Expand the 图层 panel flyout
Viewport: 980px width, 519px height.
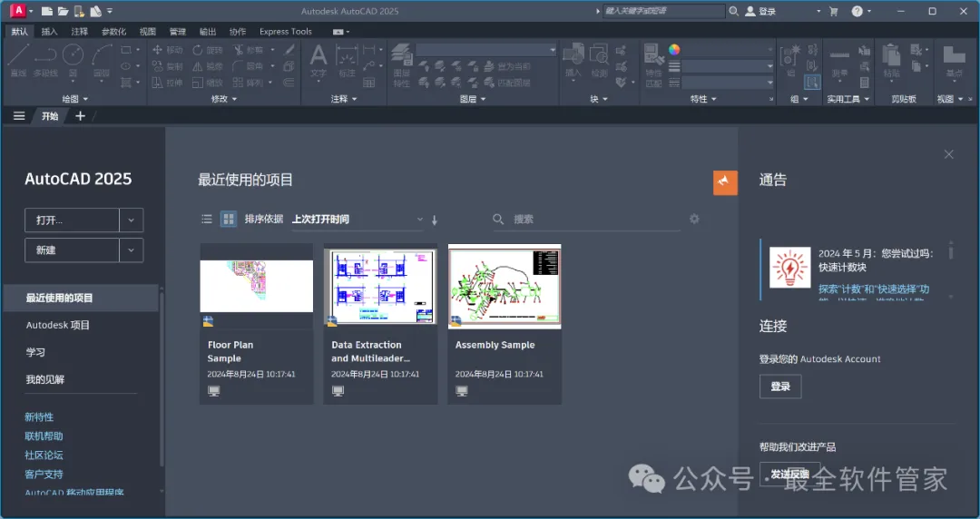(473, 99)
